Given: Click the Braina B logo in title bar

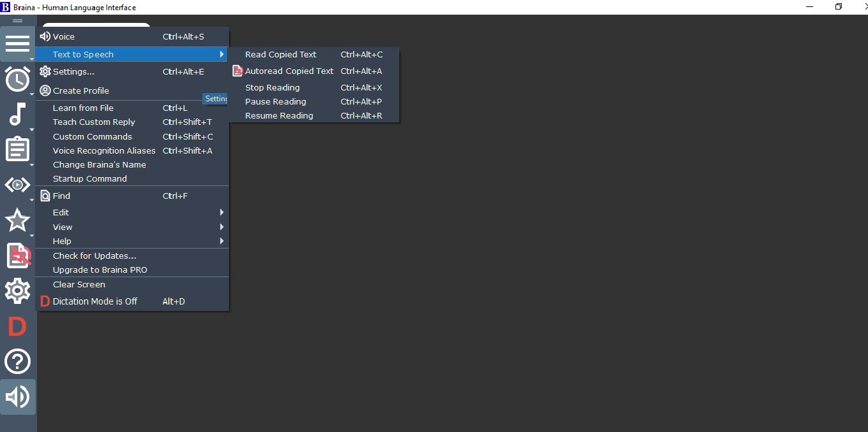Looking at the screenshot, I should pos(6,7).
